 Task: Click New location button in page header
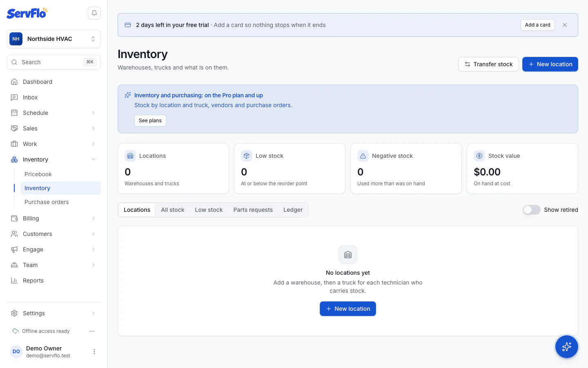[x=550, y=64]
